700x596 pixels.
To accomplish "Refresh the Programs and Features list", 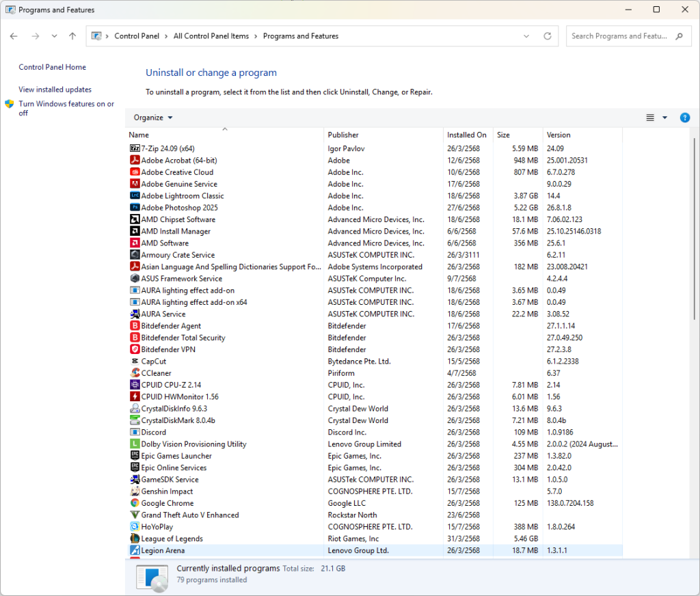I will click(x=548, y=36).
